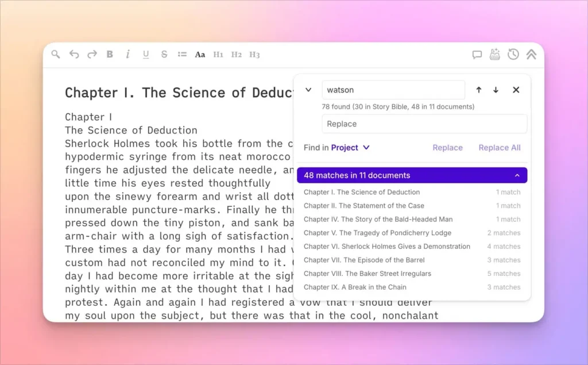The image size is (588, 365).
Task: Toggle underline formatting
Action: click(146, 54)
